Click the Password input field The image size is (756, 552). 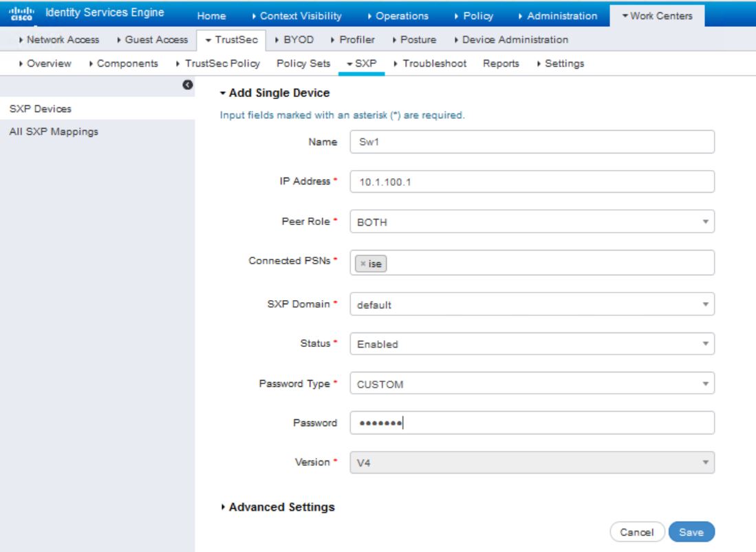tap(532, 423)
